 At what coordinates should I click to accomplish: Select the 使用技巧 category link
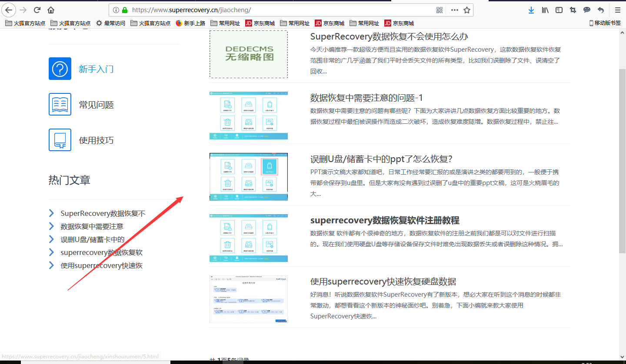tap(96, 140)
